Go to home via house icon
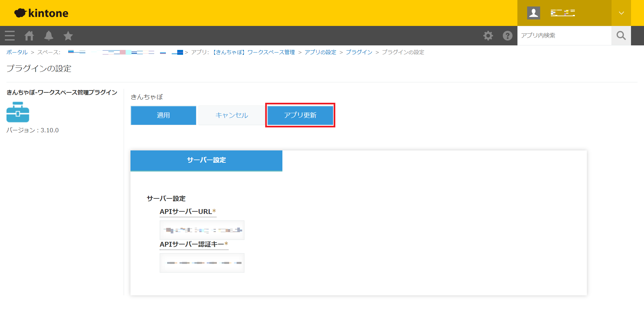 pos(29,35)
